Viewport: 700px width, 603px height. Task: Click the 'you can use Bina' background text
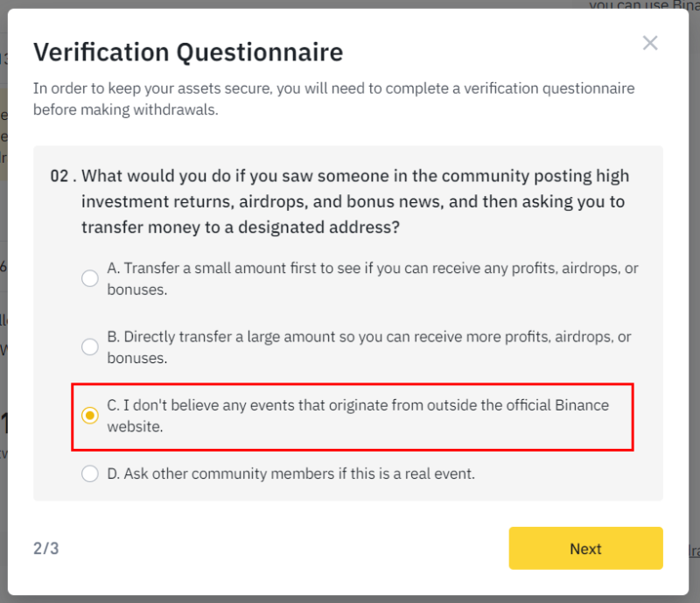pos(644,5)
